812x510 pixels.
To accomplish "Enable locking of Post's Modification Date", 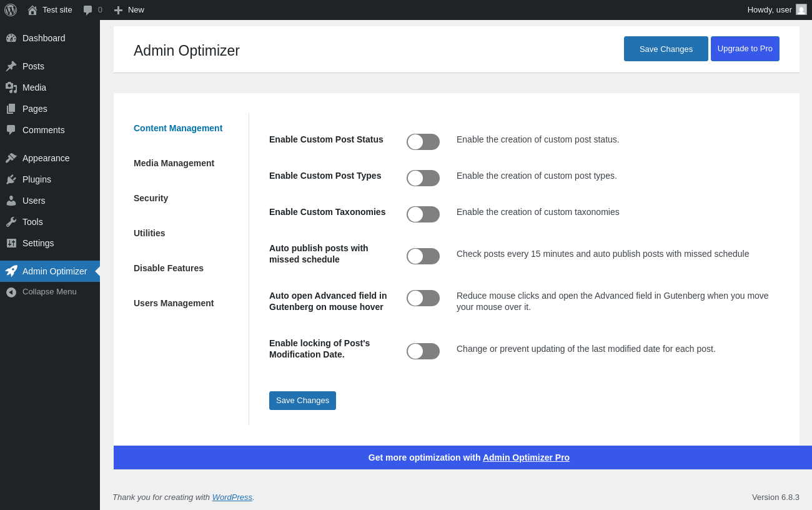I will tap(423, 351).
